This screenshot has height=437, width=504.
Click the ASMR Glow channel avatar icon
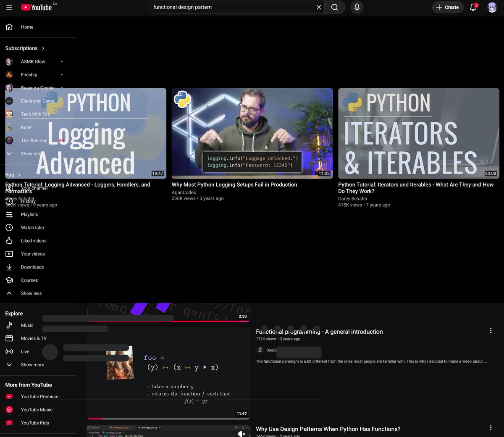tap(9, 61)
